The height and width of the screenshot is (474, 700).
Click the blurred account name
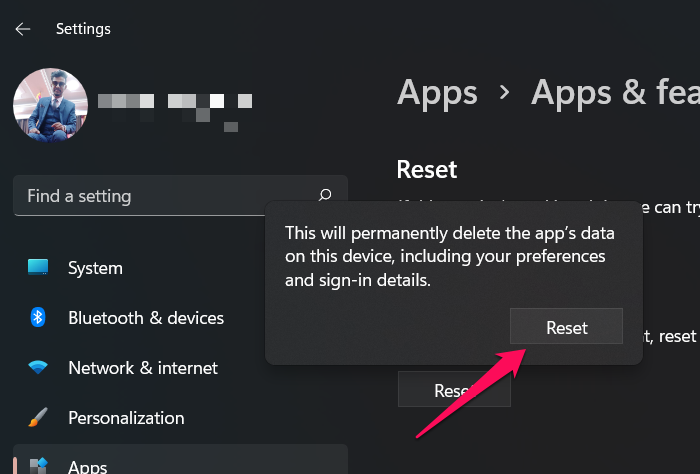tap(174, 103)
